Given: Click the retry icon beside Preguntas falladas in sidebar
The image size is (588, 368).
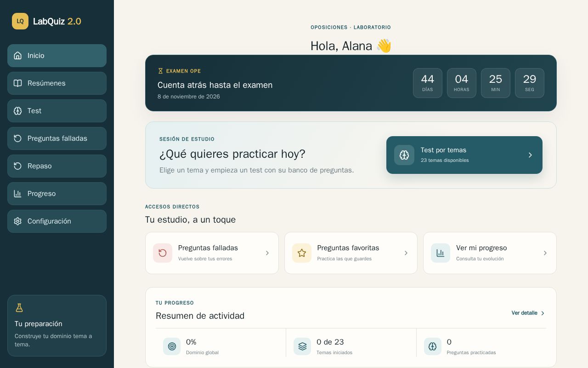Looking at the screenshot, I should click(x=17, y=138).
